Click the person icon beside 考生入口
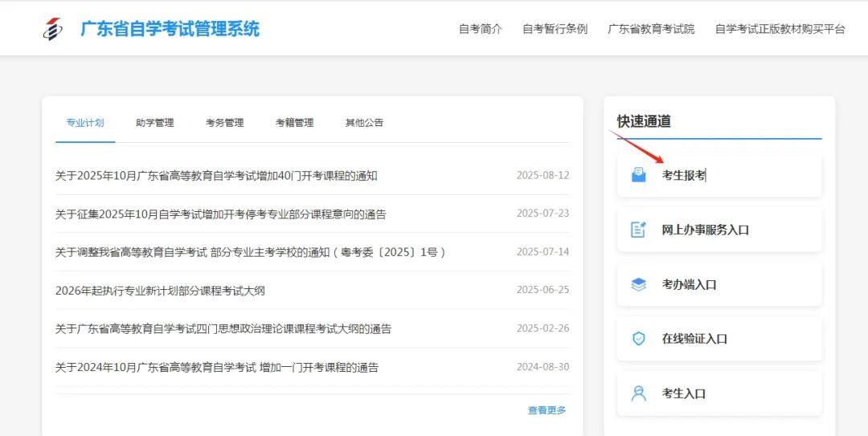The height and width of the screenshot is (436, 868). [638, 393]
